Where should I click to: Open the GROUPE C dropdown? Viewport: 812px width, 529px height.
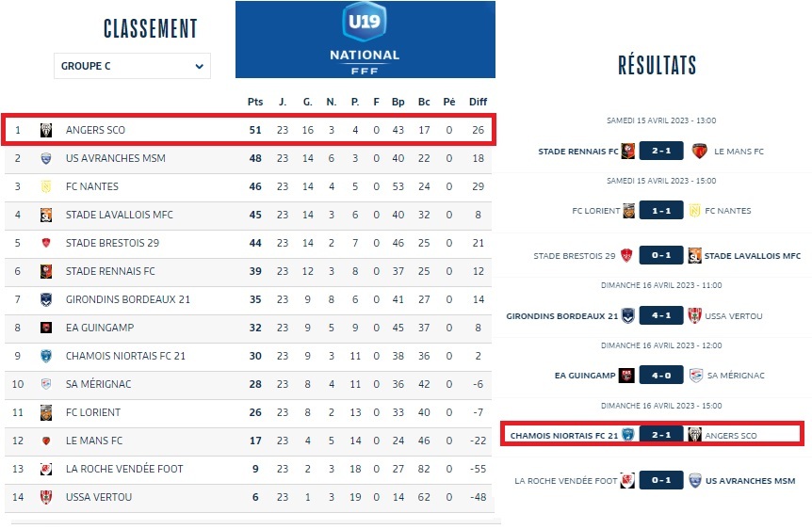pyautogui.click(x=132, y=66)
